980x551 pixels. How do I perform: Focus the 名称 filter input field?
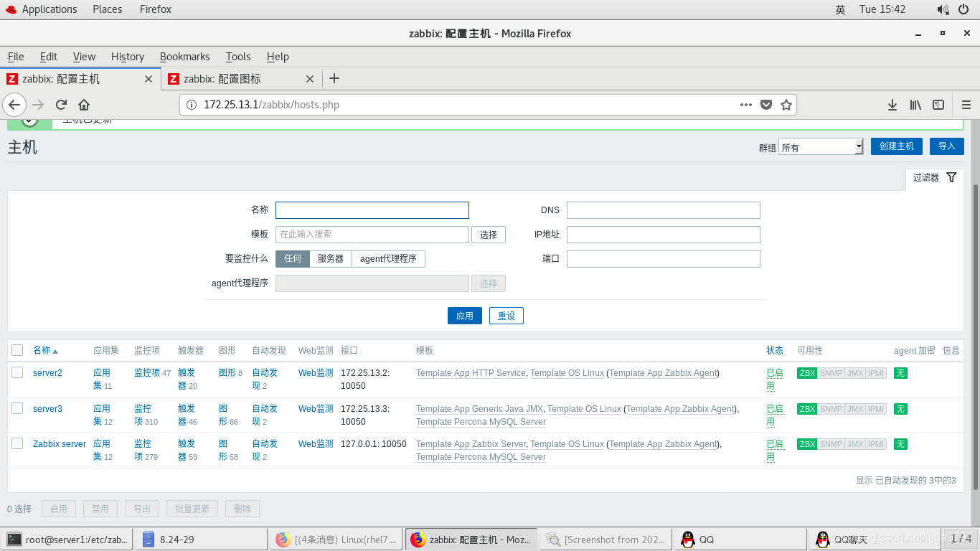tap(372, 210)
